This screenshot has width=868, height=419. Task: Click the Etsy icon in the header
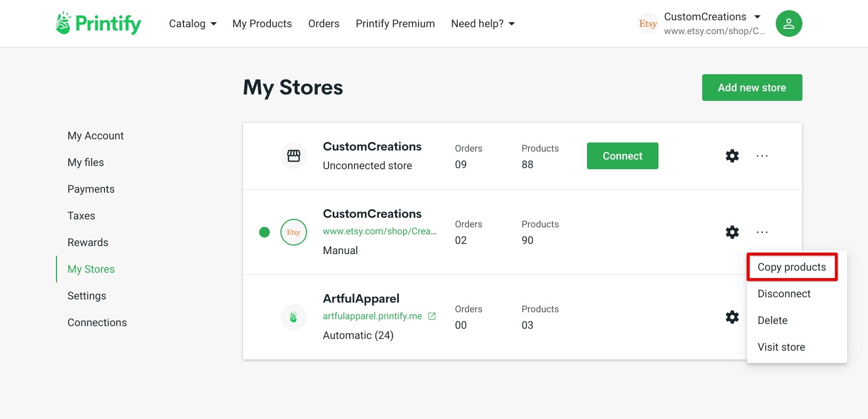(x=648, y=23)
